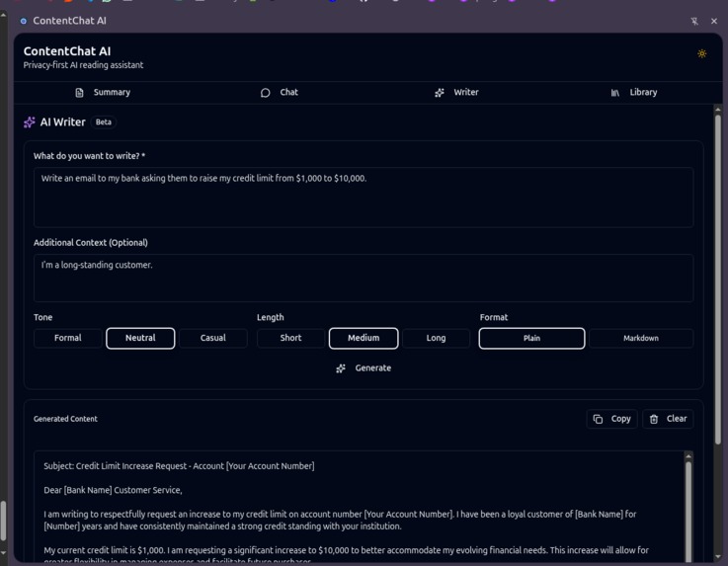This screenshot has width=728, height=566.
Task: Choose Medium length
Action: [x=364, y=338]
